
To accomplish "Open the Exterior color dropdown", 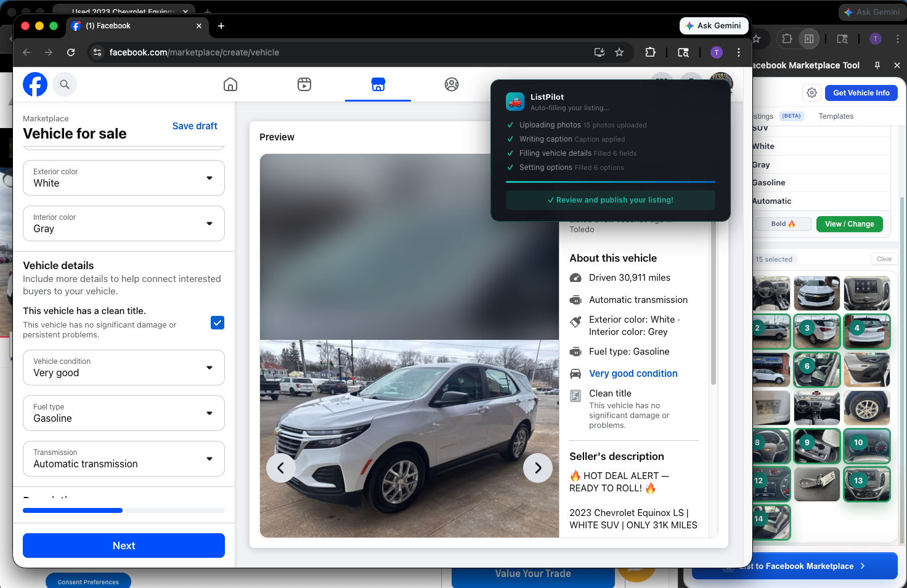I will [x=124, y=178].
